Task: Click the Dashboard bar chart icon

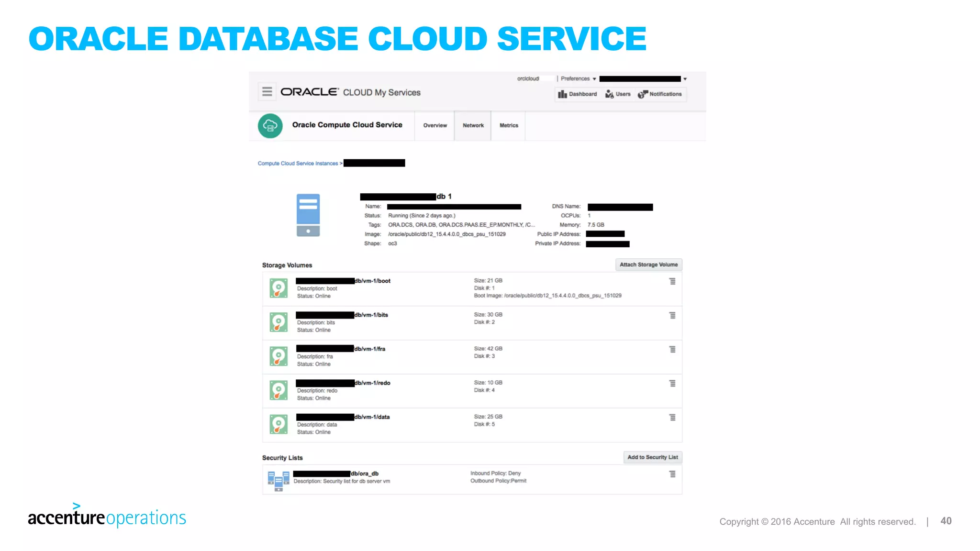Action: coord(562,94)
